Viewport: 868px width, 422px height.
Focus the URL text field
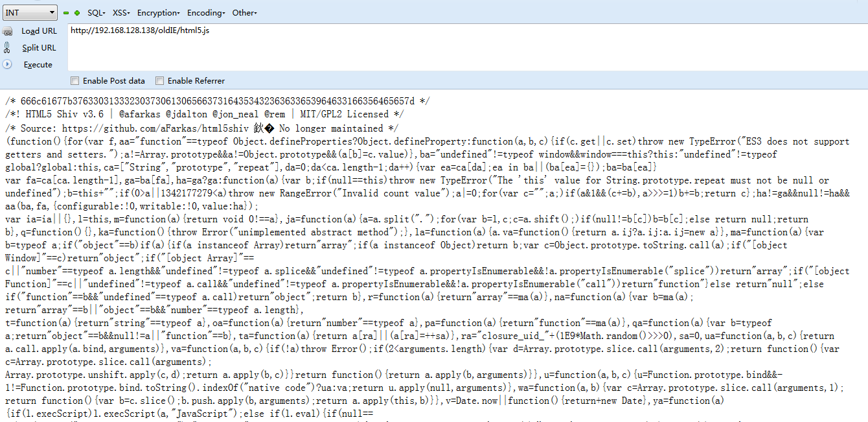coord(466,47)
